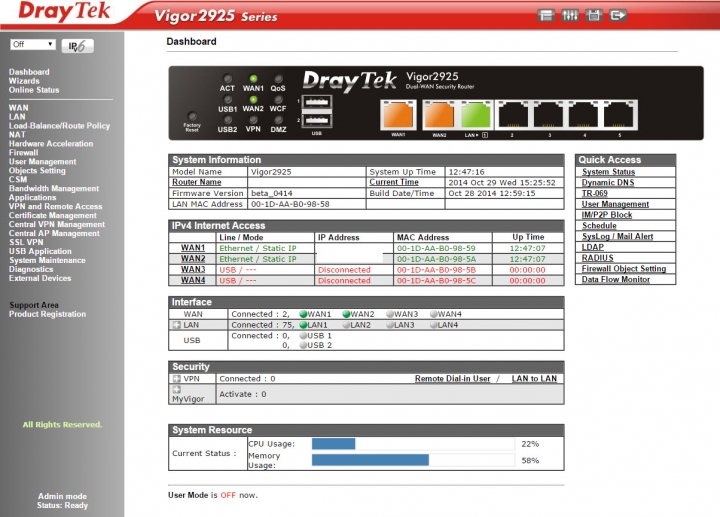This screenshot has height=517, width=720.
Task: Open Product Registration in the sidebar
Action: pos(47,314)
